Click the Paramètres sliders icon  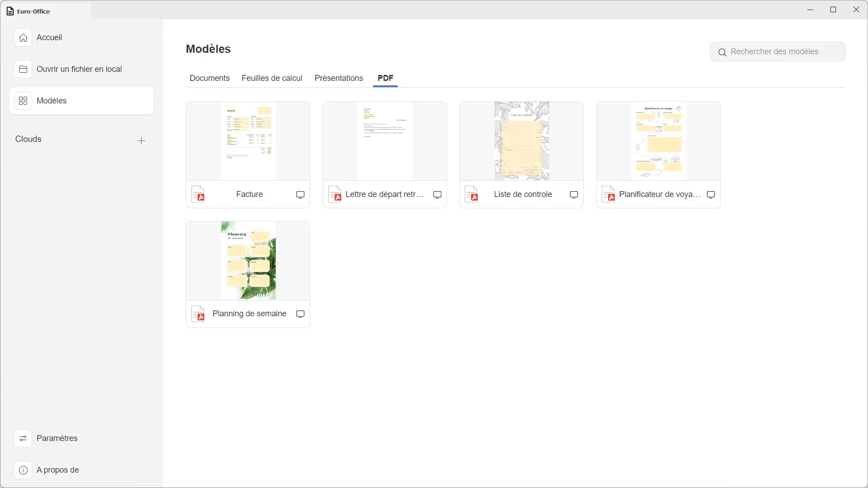(x=23, y=438)
